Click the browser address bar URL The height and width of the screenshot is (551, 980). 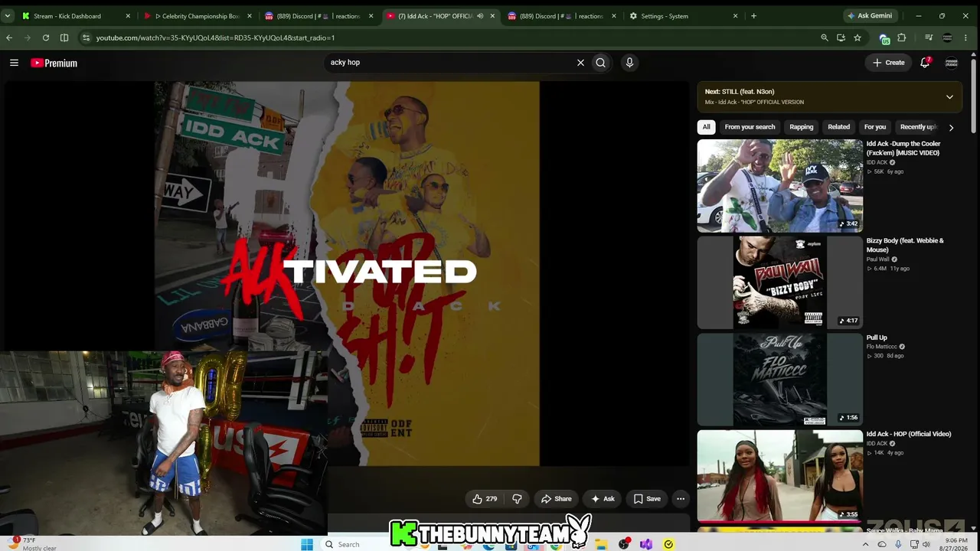pyautogui.click(x=215, y=37)
